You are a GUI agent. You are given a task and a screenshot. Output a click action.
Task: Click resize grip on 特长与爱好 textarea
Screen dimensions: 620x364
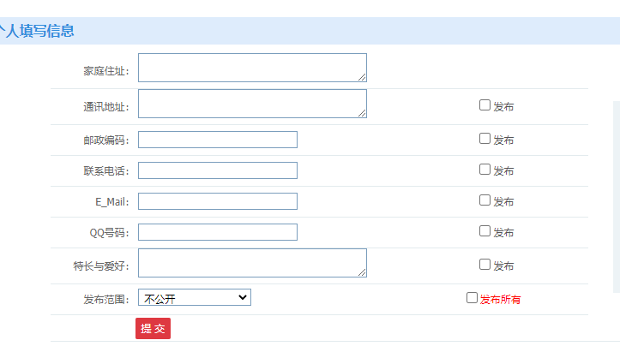pos(362,272)
